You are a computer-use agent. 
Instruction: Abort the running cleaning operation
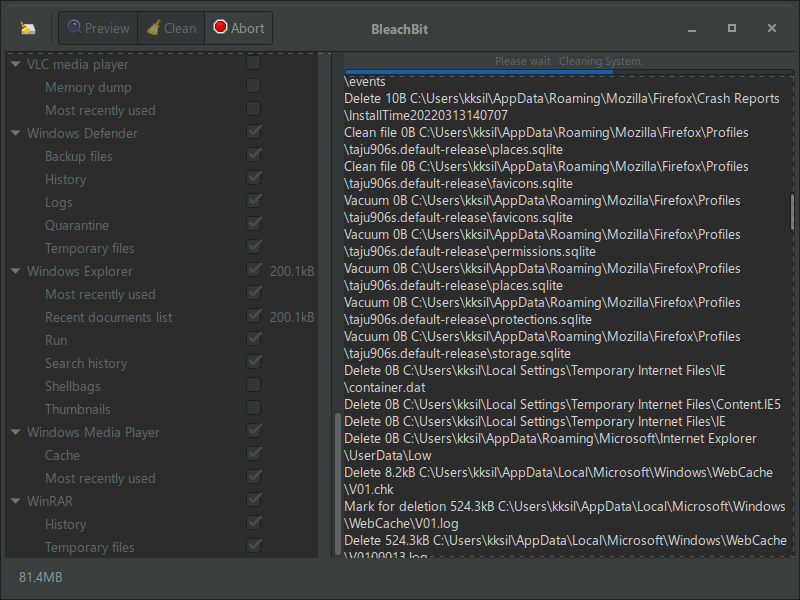(x=238, y=28)
